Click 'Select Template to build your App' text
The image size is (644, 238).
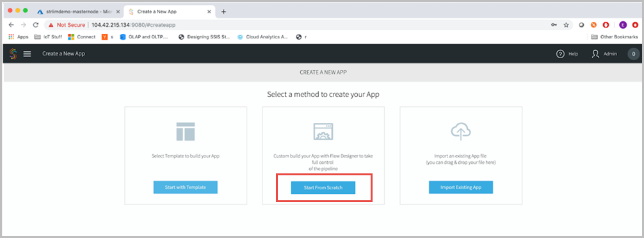185,156
